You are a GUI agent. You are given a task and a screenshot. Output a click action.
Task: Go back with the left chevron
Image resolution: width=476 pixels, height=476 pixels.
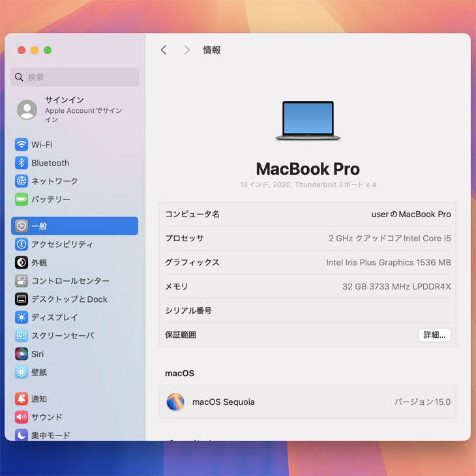click(164, 50)
